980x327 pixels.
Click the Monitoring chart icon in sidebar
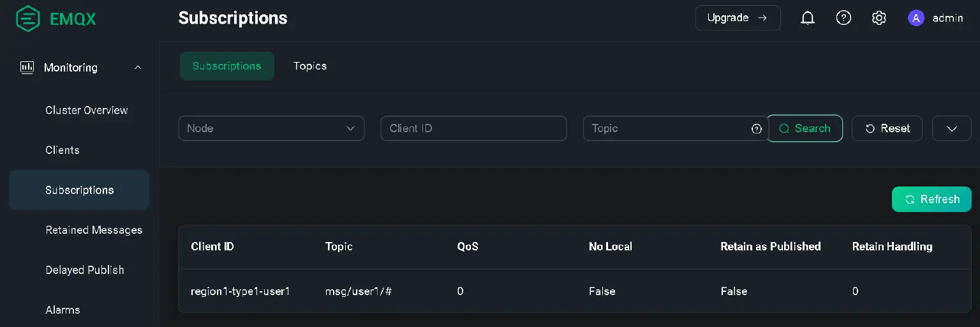[27, 67]
